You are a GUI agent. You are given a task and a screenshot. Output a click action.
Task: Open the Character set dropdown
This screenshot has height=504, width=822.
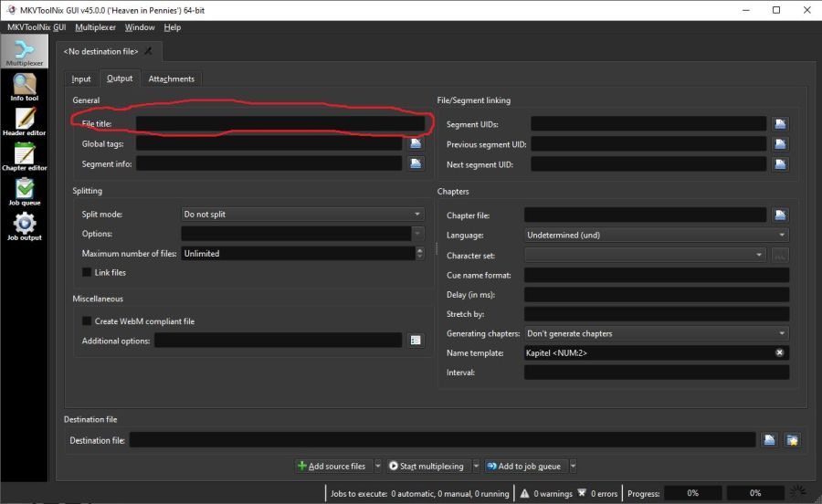(x=759, y=255)
